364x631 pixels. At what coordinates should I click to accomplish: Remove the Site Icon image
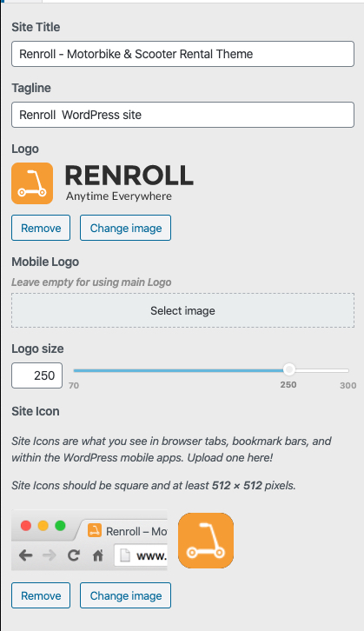pyautogui.click(x=41, y=595)
